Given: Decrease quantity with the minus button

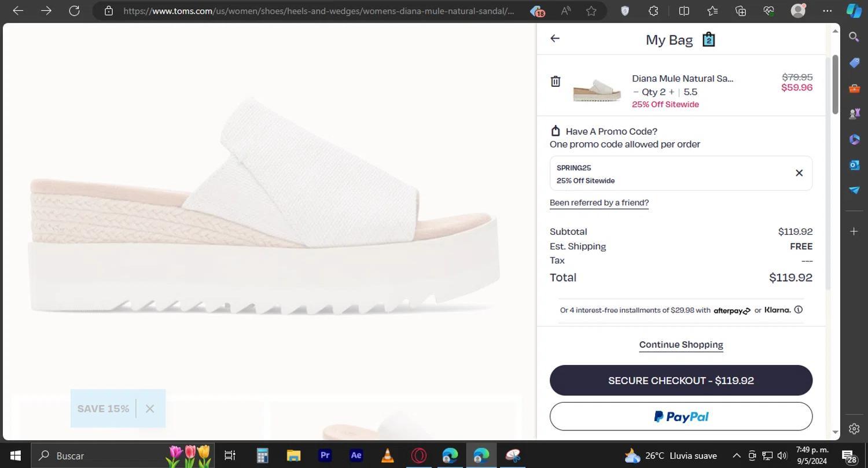Looking at the screenshot, I should point(636,92).
